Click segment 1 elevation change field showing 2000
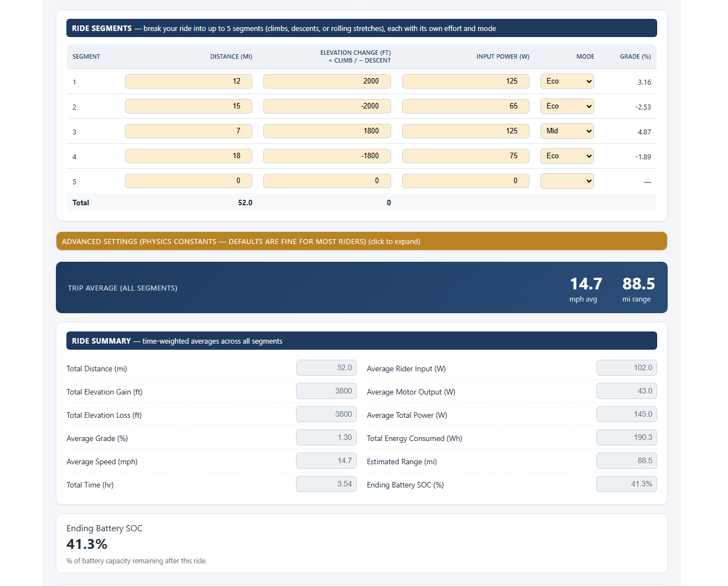The image size is (728, 586). pos(327,81)
